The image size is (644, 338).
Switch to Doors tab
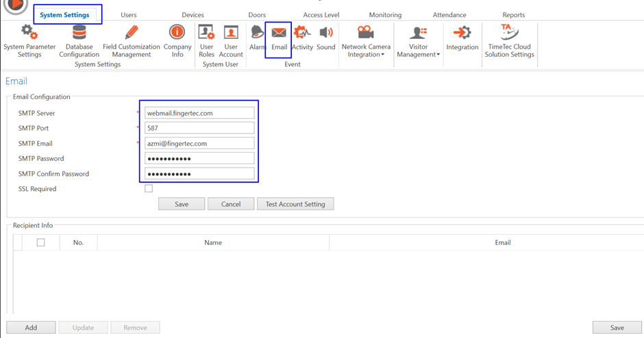pyautogui.click(x=257, y=15)
